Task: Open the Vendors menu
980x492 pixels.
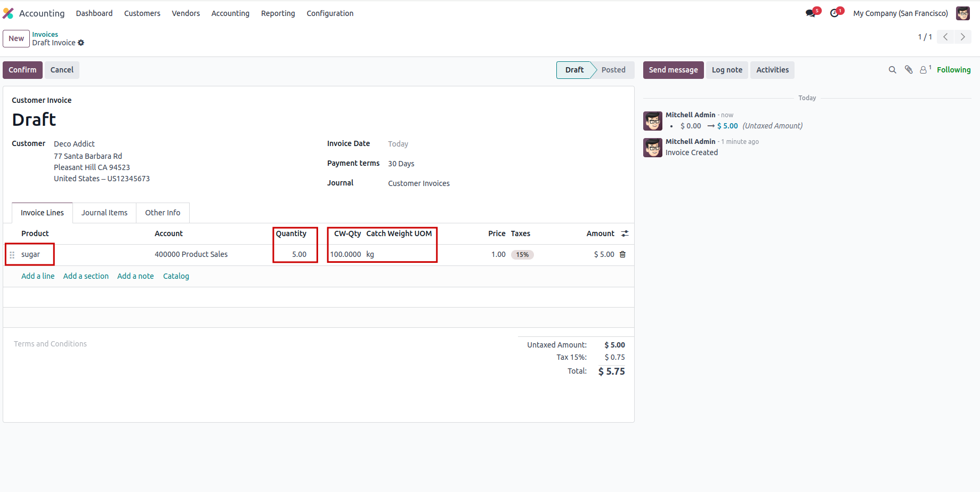Action: [186, 13]
